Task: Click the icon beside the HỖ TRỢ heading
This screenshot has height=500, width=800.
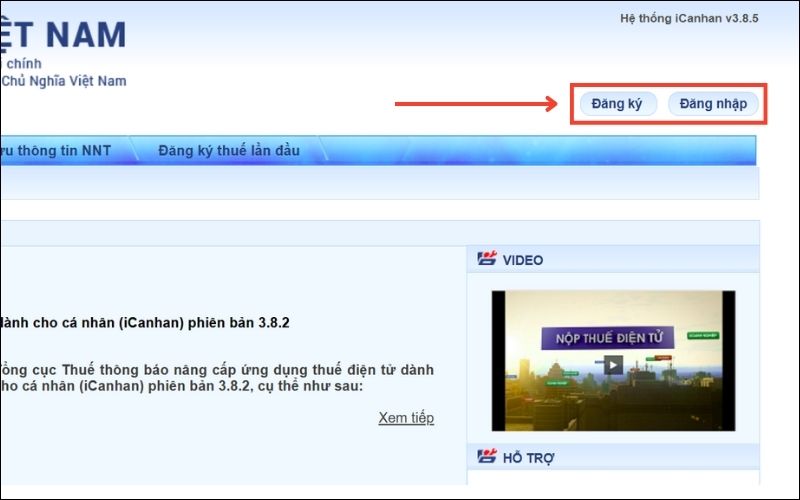Action: [487, 457]
